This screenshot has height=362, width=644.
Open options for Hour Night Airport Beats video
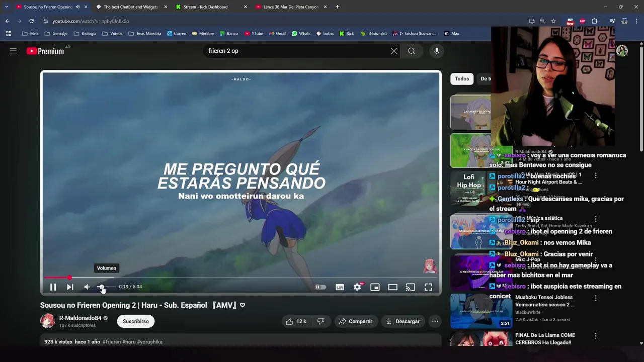point(596,176)
